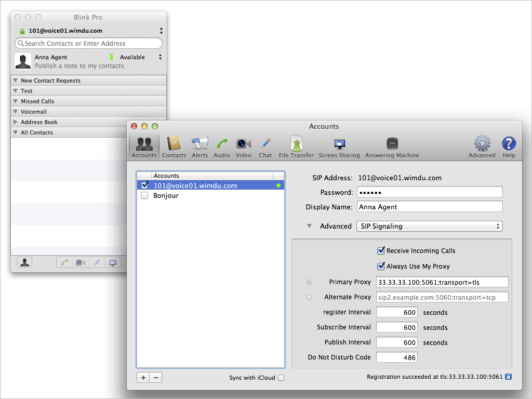Screen dimensions: 532x399
Task: Click Anna Agent's avatar picture
Action: 23,61
